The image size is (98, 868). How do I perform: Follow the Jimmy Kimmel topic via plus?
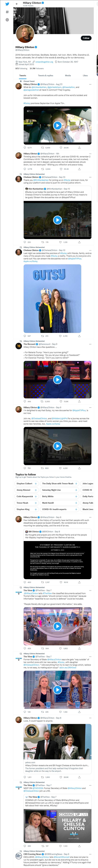point(36,490)
